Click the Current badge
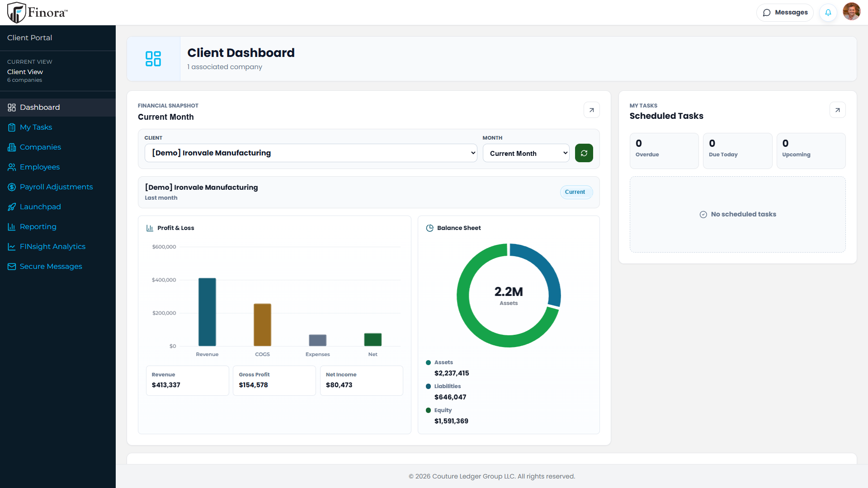Image resolution: width=868 pixels, height=488 pixels. coord(576,192)
